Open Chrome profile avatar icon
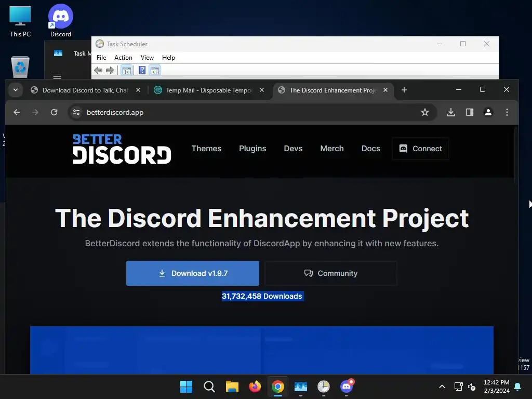This screenshot has width=532, height=399. tap(488, 112)
